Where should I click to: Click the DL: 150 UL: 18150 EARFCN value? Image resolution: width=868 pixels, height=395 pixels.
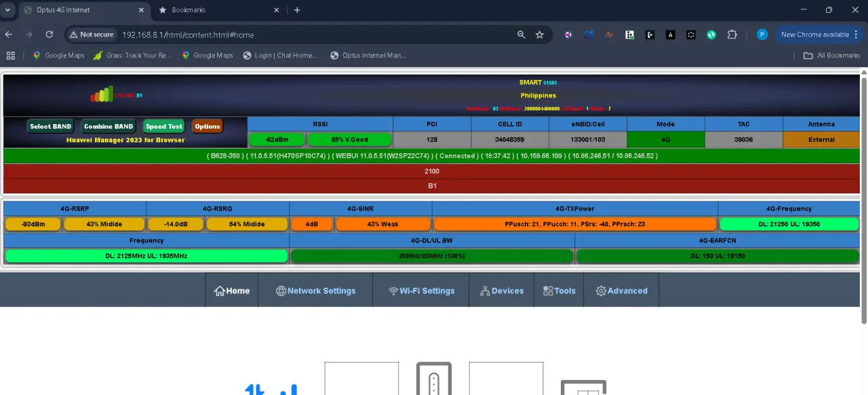click(717, 256)
